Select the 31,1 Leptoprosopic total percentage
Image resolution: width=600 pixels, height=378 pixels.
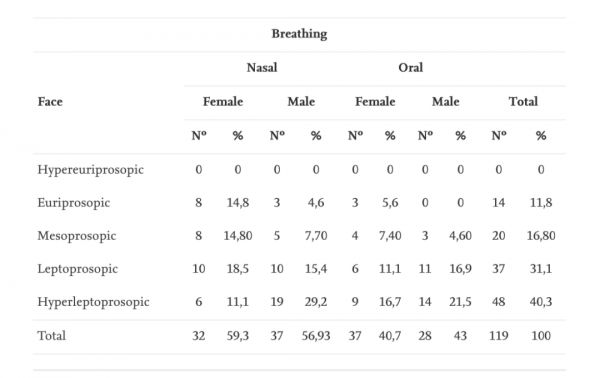[541, 269]
